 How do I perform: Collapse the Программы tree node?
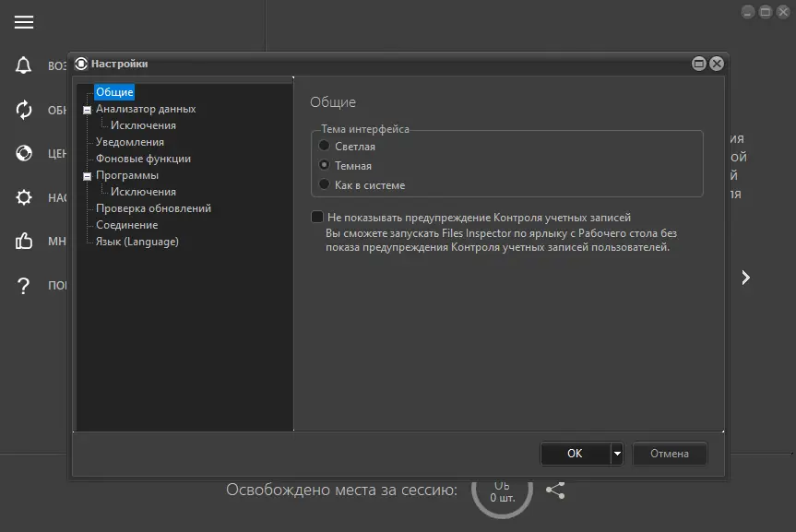[x=88, y=176]
